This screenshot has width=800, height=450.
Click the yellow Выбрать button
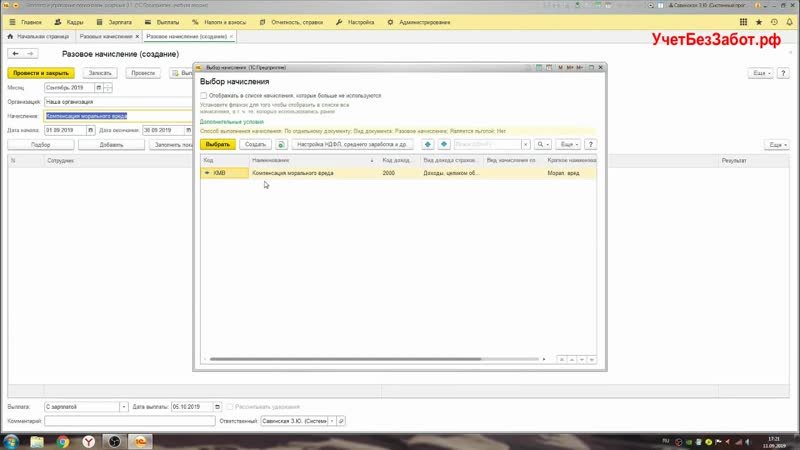click(218, 144)
